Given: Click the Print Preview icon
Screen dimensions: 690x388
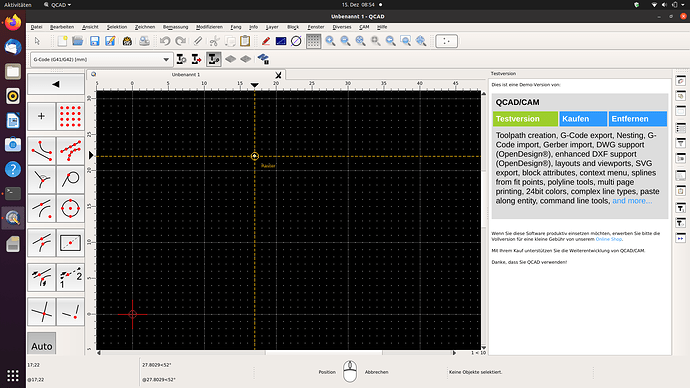Looking at the screenshot, I should tap(144, 41).
